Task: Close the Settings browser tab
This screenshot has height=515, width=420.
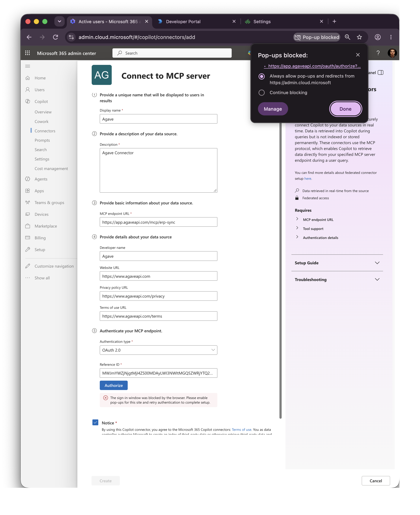Action: [321, 22]
